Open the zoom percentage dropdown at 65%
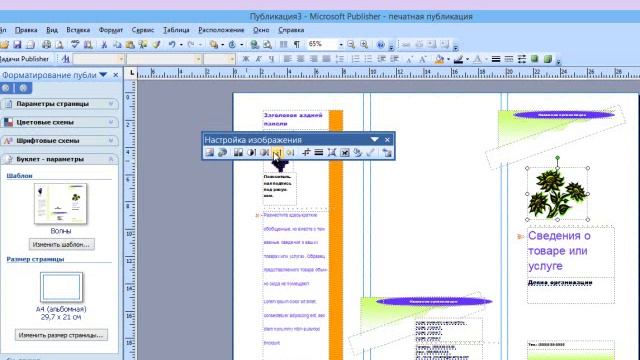The width and height of the screenshot is (640, 360). click(340, 44)
